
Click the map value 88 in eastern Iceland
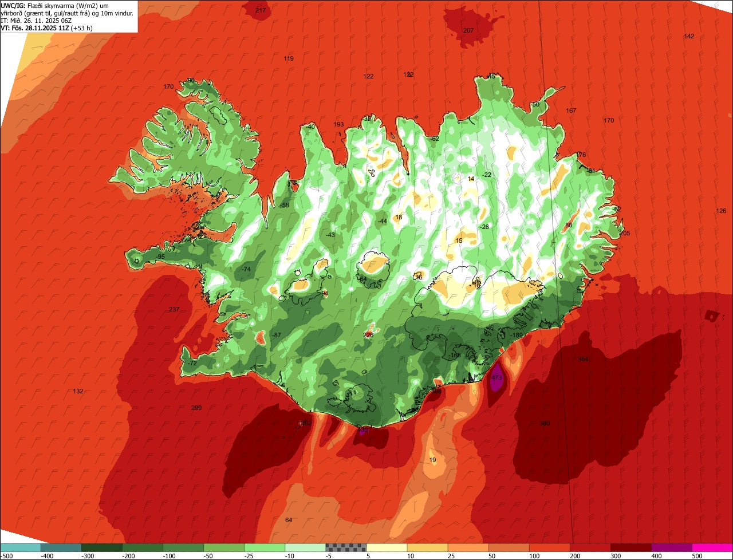[x=569, y=225]
